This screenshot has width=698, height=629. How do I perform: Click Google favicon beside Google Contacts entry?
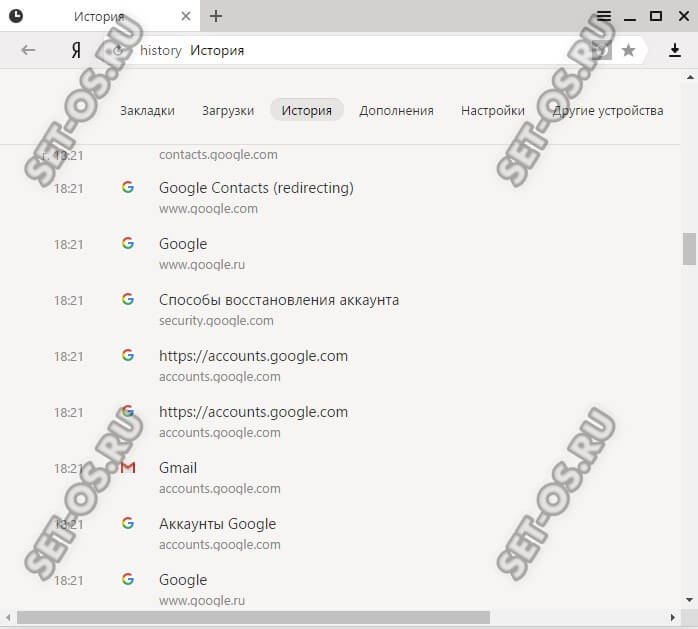pyautogui.click(x=128, y=188)
